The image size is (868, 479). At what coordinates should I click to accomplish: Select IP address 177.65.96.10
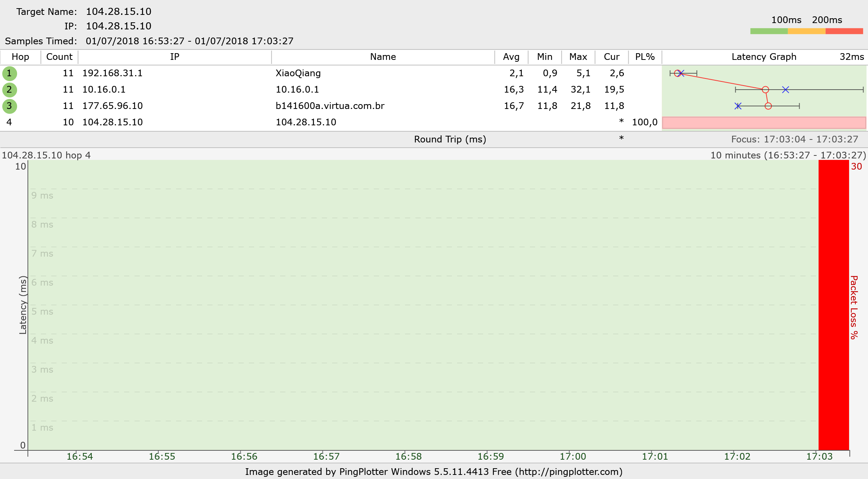(113, 106)
